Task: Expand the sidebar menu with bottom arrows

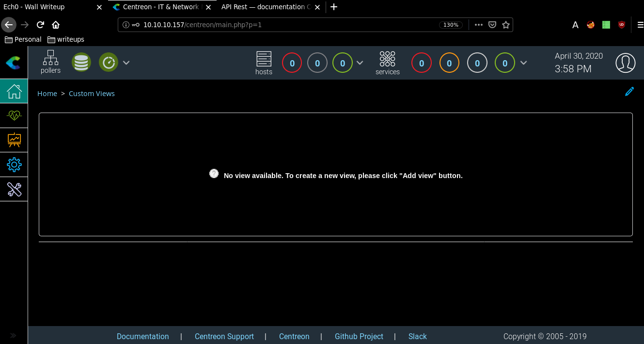Action: (x=13, y=335)
